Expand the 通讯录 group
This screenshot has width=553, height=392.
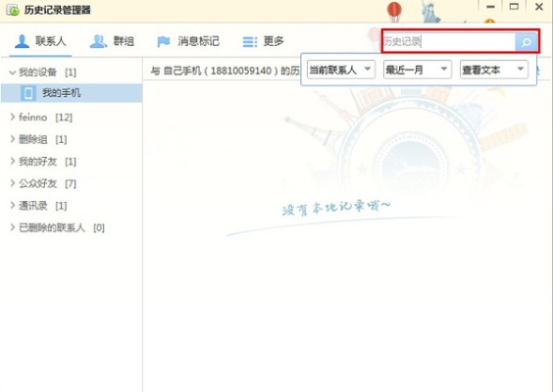tap(13, 206)
